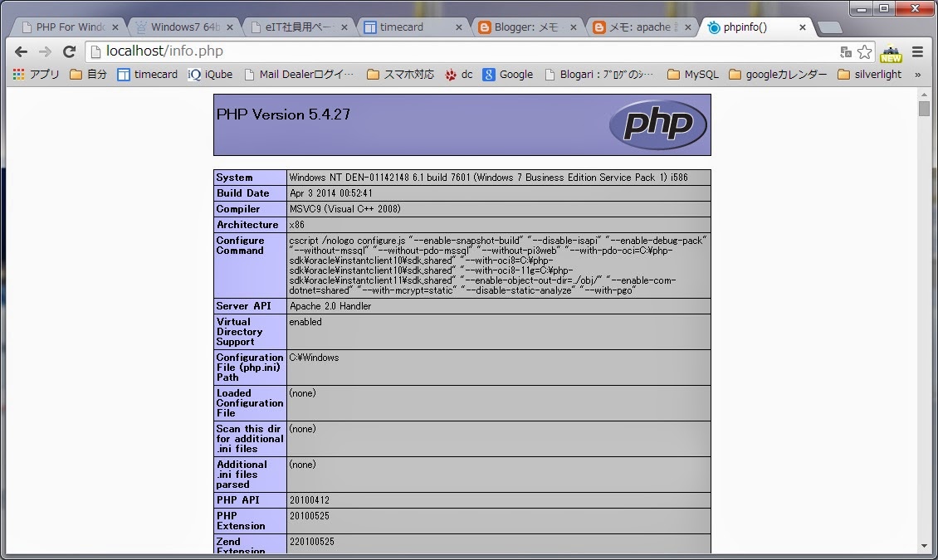938x560 pixels.
Task: Reload the phpinfo page
Action: click(70, 52)
